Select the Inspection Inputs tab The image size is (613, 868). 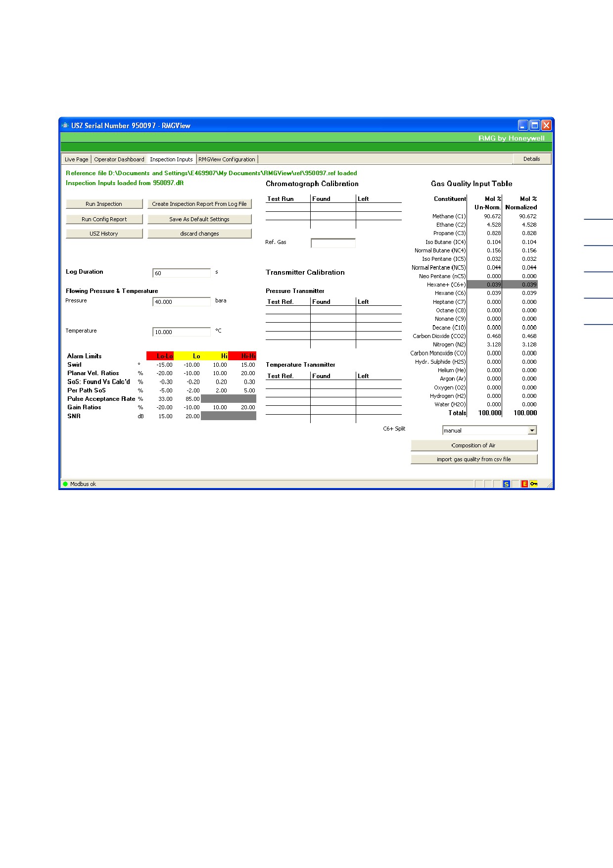coord(171,159)
